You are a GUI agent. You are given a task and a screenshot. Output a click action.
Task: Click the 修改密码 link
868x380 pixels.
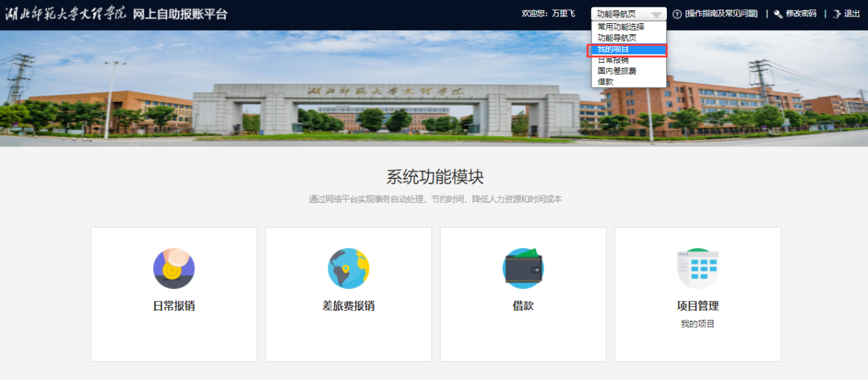(800, 14)
